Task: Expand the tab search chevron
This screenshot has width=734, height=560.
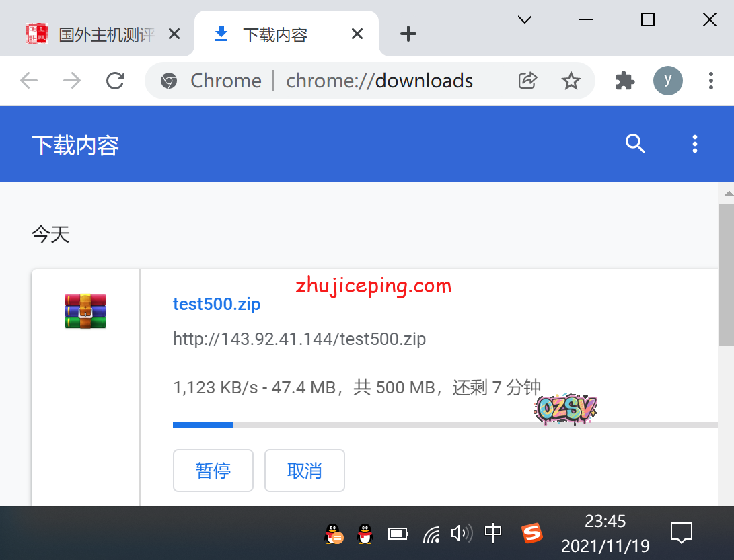Action: [525, 19]
